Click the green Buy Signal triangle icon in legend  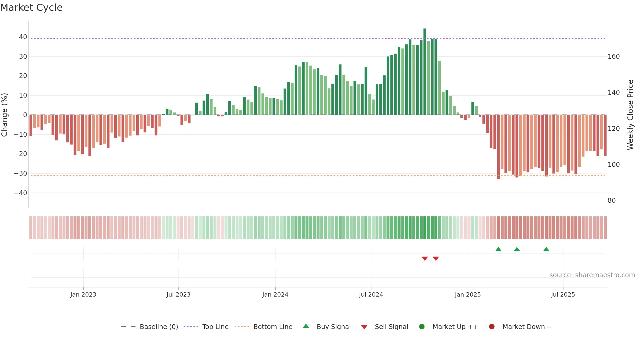pyautogui.click(x=306, y=326)
